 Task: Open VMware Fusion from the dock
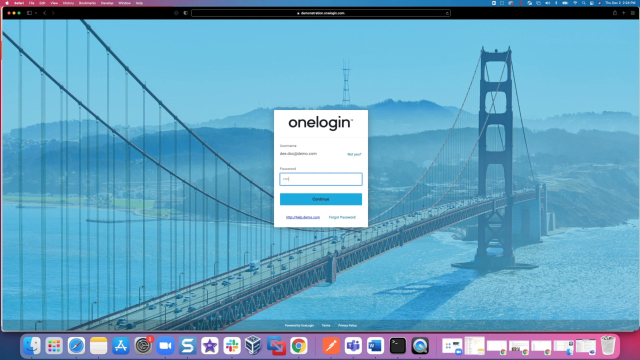[x=276, y=346]
